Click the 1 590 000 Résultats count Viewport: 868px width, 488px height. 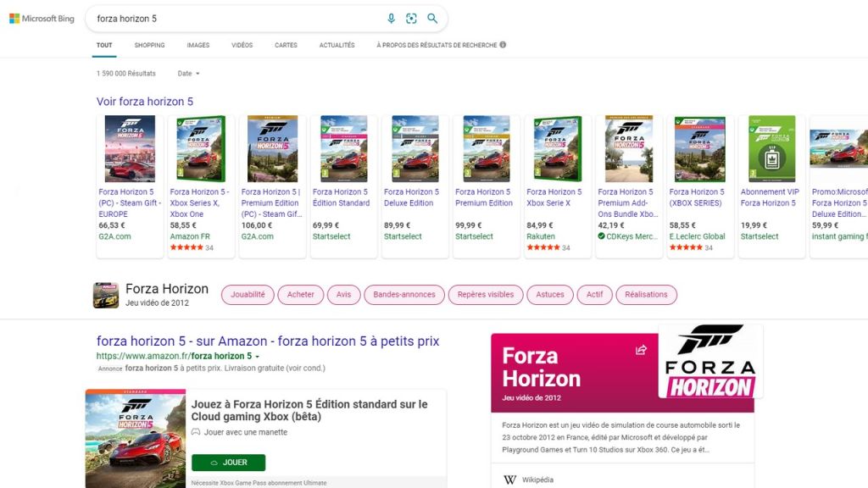(126, 74)
